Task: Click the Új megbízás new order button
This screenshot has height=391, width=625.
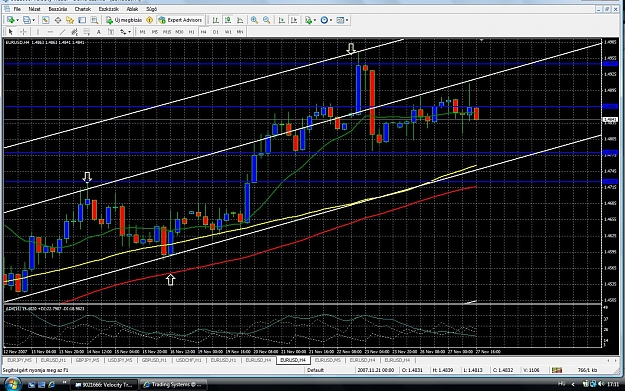Action: [x=124, y=20]
